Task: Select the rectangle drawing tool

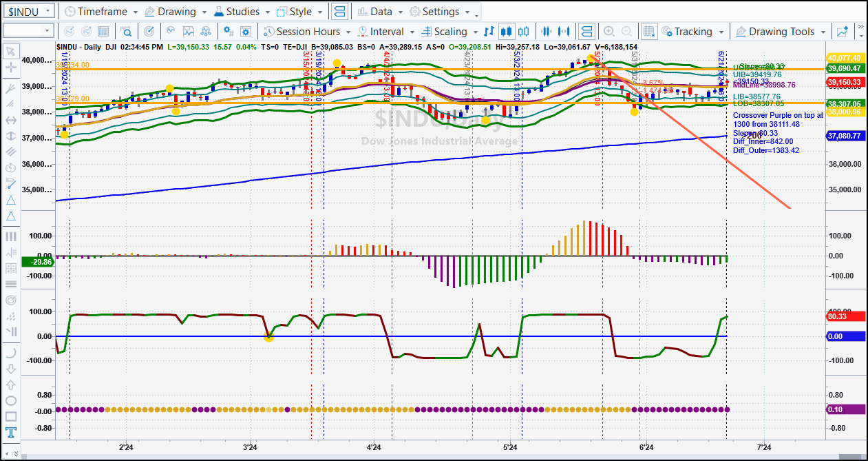Action: click(11, 416)
